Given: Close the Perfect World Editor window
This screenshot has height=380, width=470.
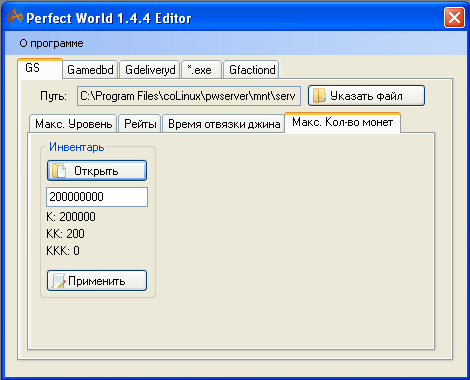Looking at the screenshot, I should point(454,18).
